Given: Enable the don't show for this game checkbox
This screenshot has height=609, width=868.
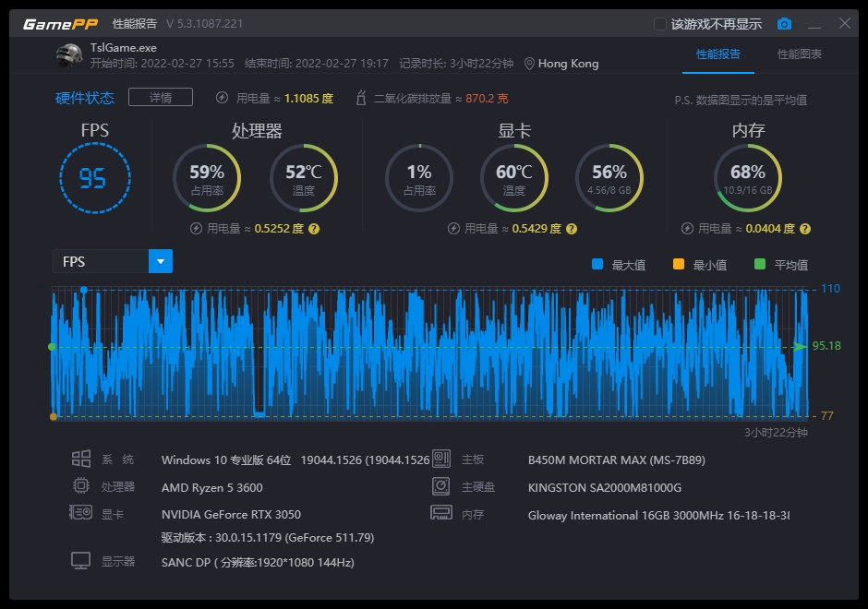Looking at the screenshot, I should [x=660, y=24].
